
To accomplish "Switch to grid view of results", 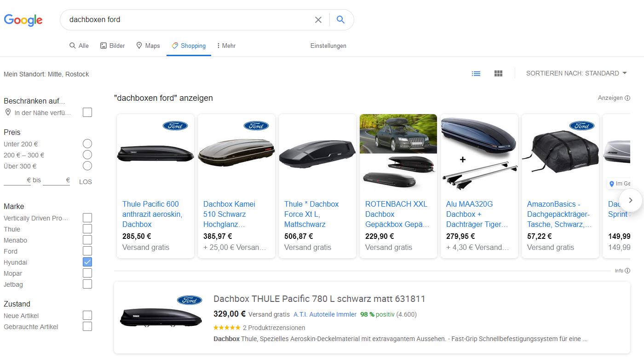I will click(x=498, y=73).
